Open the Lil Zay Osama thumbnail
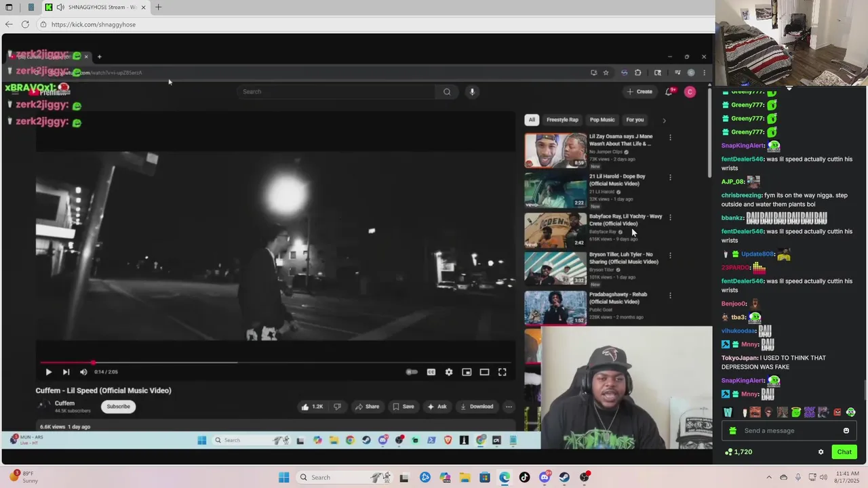The image size is (868, 488). coord(555,150)
